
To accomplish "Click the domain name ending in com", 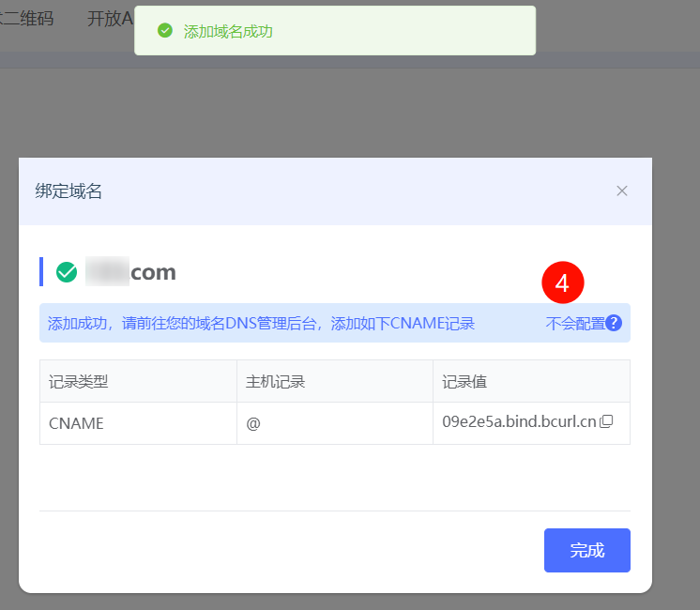I will click(x=130, y=272).
